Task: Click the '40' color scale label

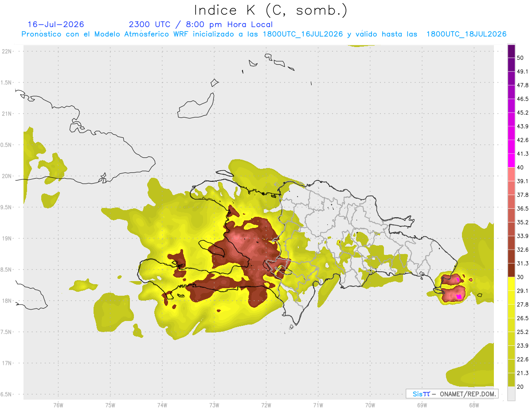Action: click(521, 168)
